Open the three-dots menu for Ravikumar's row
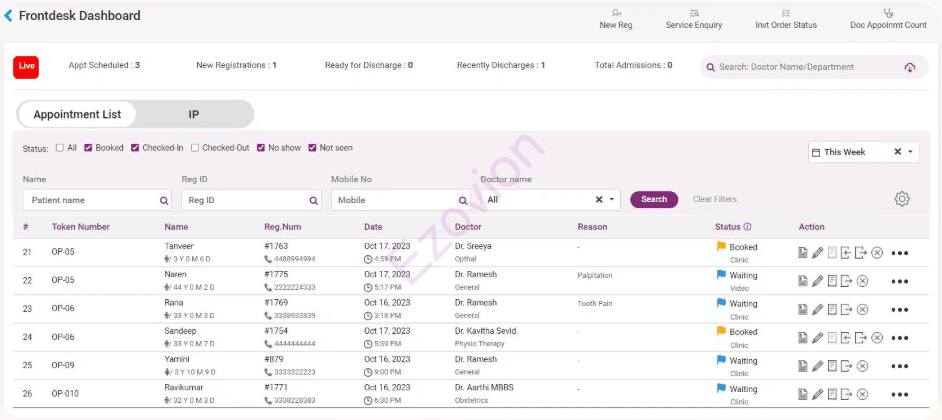 [x=900, y=395]
